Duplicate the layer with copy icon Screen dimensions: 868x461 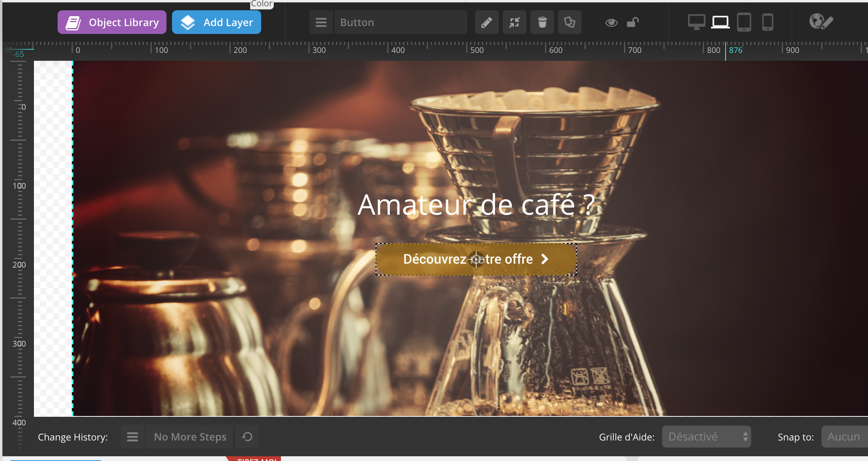(x=569, y=22)
